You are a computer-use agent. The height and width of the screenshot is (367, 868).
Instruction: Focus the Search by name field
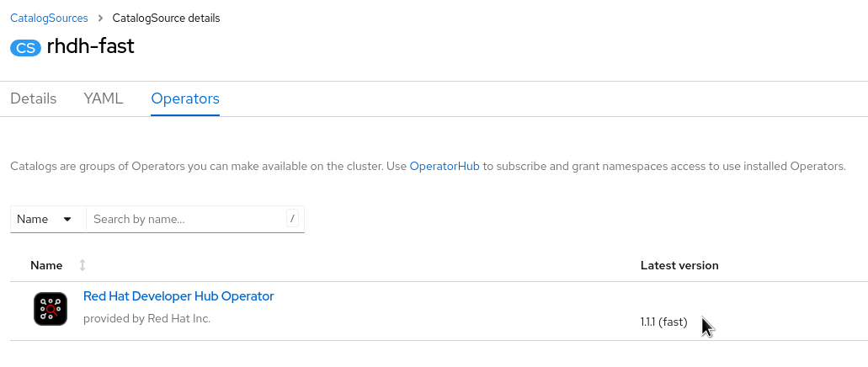pyautogui.click(x=185, y=219)
